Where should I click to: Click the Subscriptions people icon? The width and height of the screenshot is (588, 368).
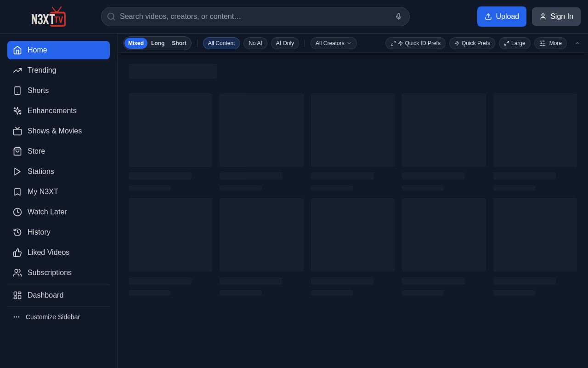pos(17,273)
